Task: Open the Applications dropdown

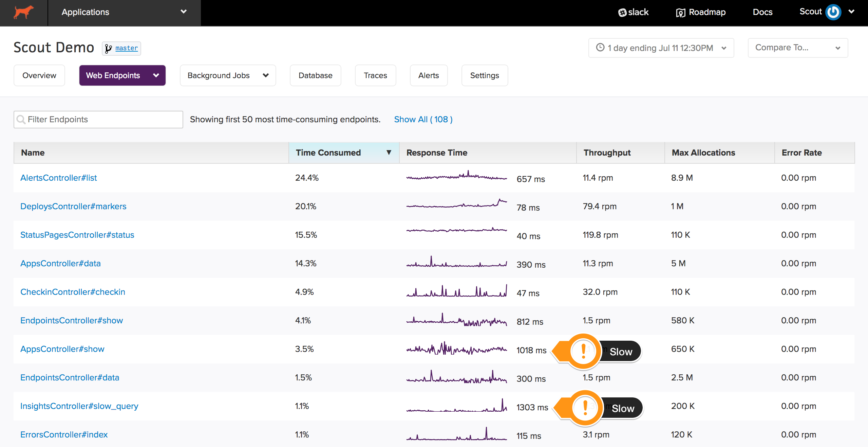Action: (x=124, y=13)
